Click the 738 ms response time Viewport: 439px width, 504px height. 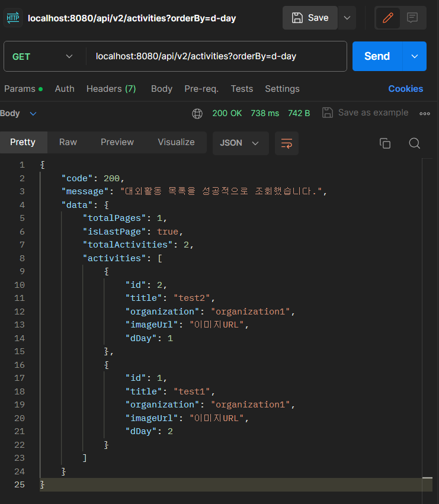(x=265, y=113)
